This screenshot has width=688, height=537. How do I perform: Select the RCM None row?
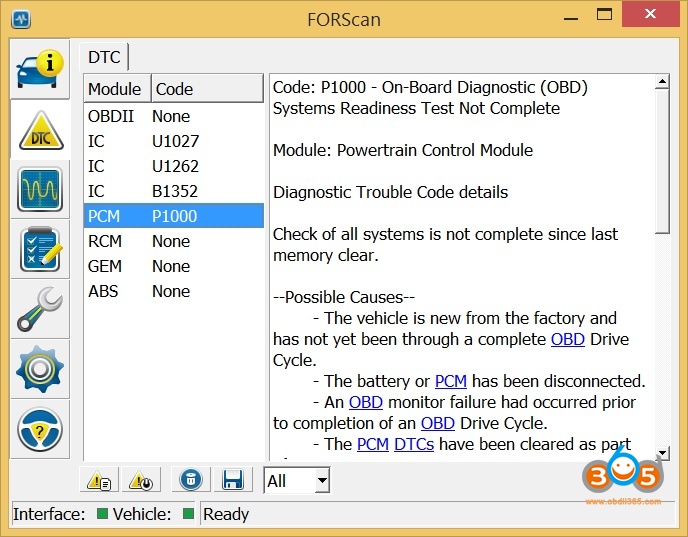pyautogui.click(x=174, y=241)
